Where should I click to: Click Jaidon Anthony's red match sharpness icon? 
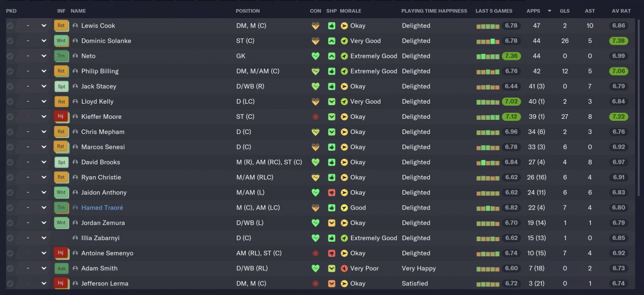pyautogui.click(x=332, y=192)
